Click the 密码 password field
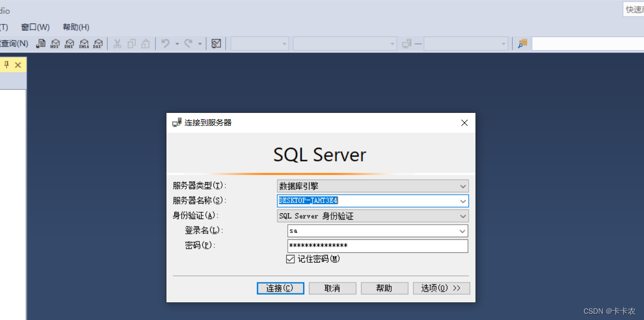 (378, 246)
